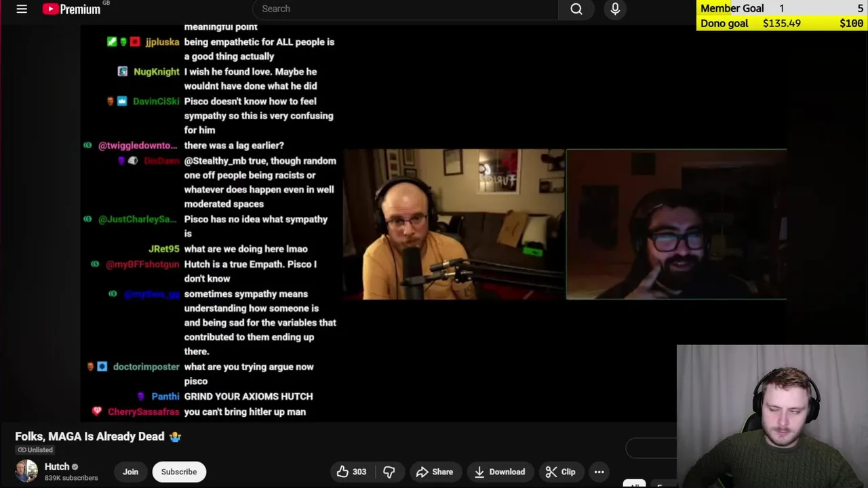Select chat user jjpluska
The height and width of the screenshot is (488, 868).
pos(163,42)
